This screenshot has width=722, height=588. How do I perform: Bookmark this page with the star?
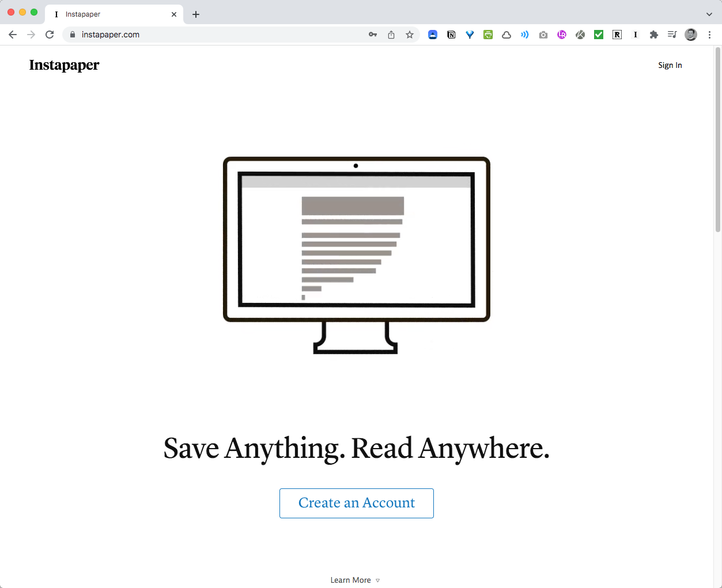pyautogui.click(x=410, y=35)
